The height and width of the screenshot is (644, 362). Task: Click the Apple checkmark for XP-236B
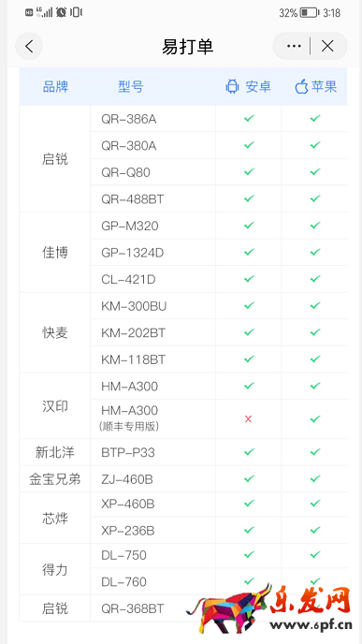[315, 530]
